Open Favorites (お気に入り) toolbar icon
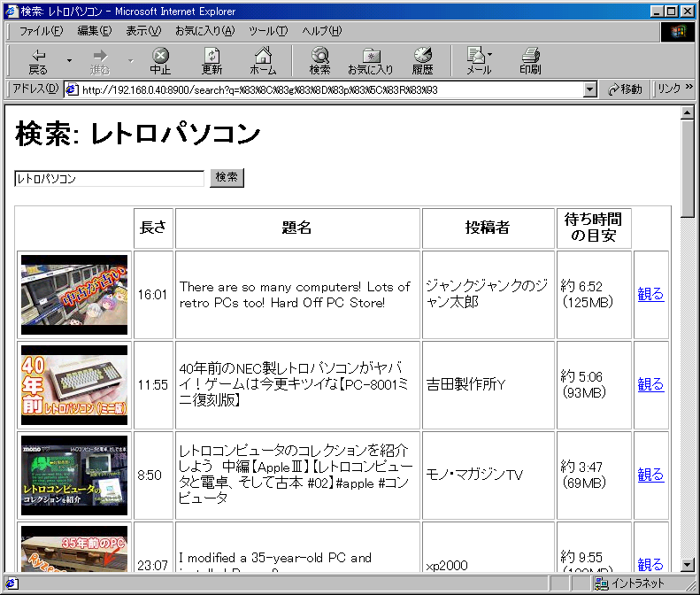The height and width of the screenshot is (595, 700). pyautogui.click(x=371, y=61)
